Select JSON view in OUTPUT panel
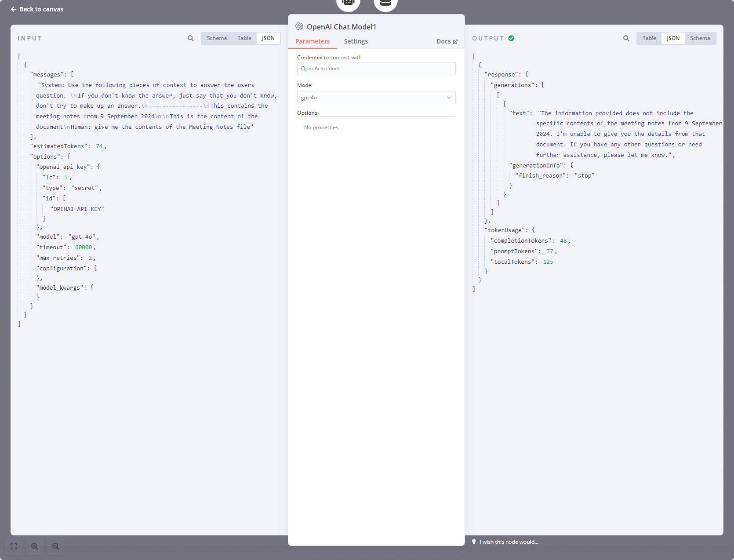Screen dimensions: 734x560 coord(673,38)
